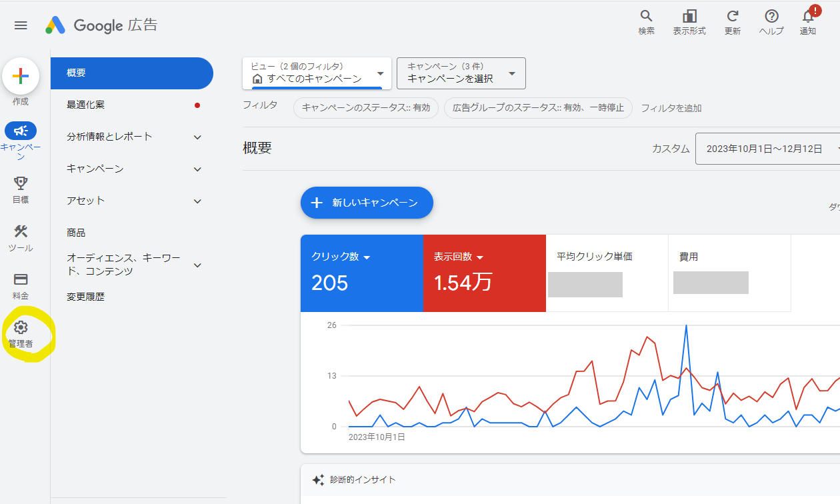This screenshot has width=840, height=504.
Task: Expand the キャンペーンを選択 selector
Action: [x=461, y=73]
